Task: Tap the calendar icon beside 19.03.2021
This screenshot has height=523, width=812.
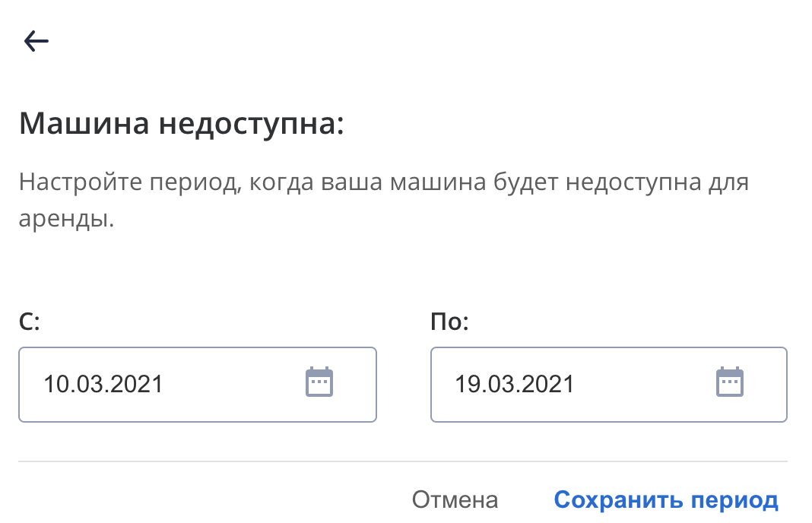Action: point(730,382)
